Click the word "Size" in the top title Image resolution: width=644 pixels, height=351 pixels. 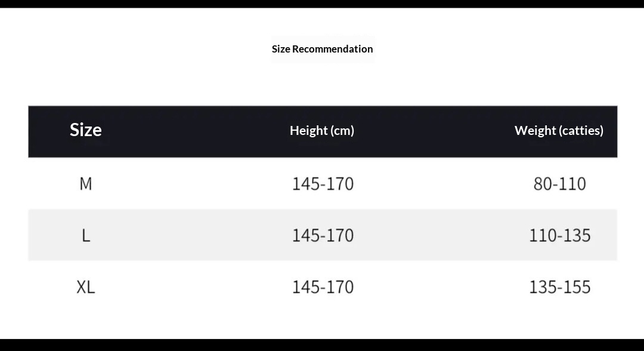tap(281, 49)
